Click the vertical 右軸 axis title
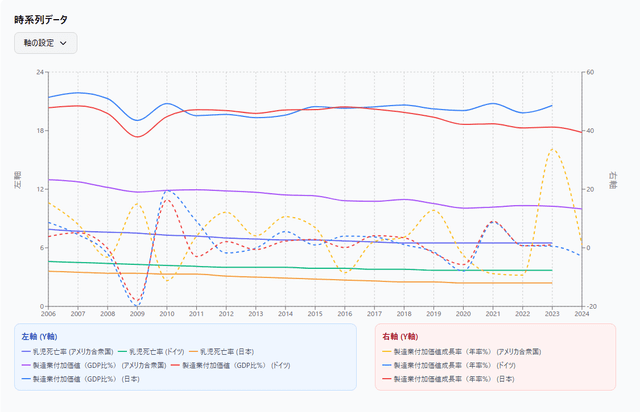The width and height of the screenshot is (640, 412). [612, 181]
